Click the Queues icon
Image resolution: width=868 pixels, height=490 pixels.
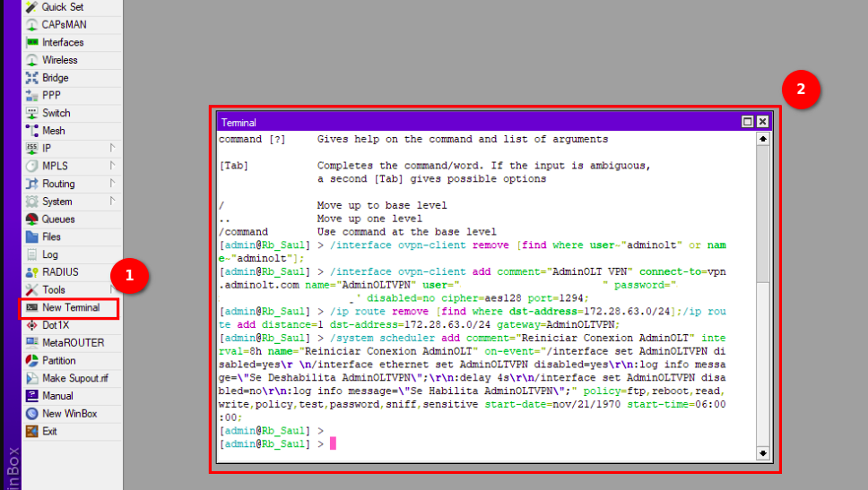coord(32,219)
